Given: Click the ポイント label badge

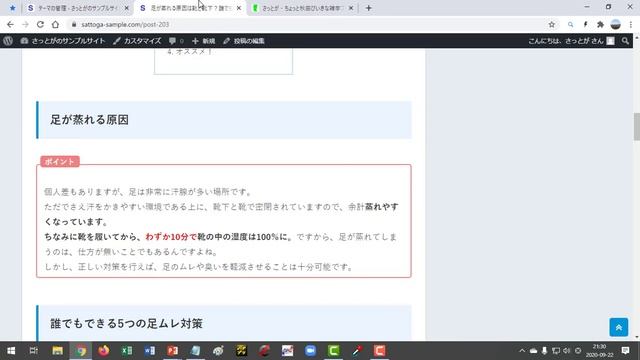Looking at the screenshot, I should click(x=60, y=162).
